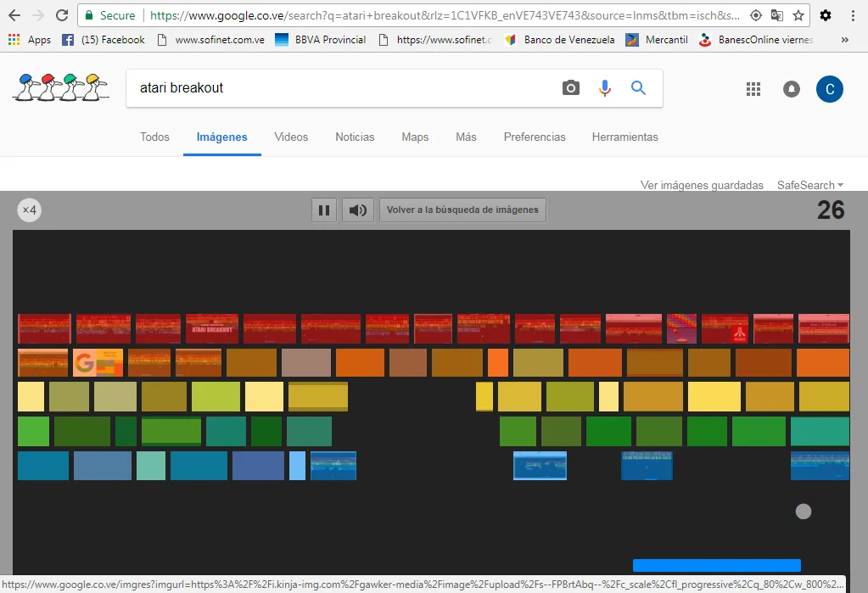Open Herramientas search tools
Screen dimensions: 868x593
(x=625, y=137)
